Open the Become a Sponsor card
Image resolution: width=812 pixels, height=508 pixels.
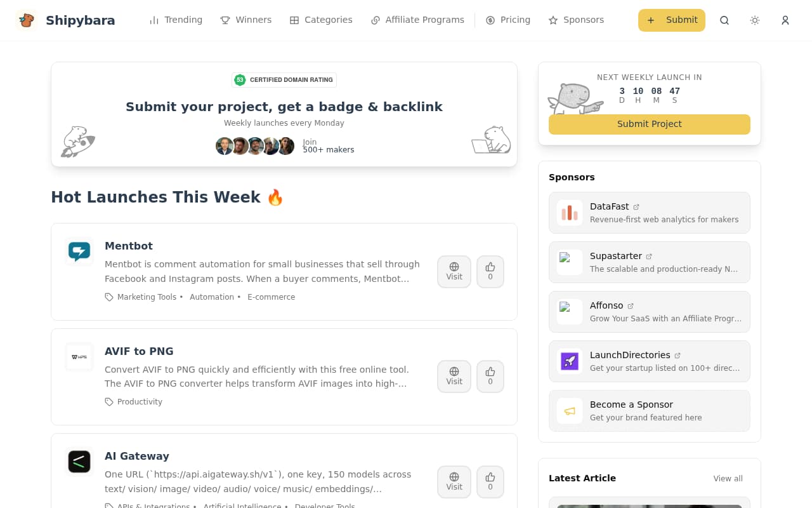coord(650,411)
